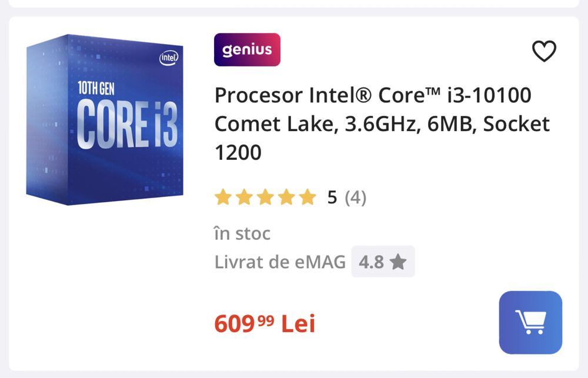Open the Core i3 box product image
Image resolution: width=588 pixels, height=378 pixels.
(105, 121)
